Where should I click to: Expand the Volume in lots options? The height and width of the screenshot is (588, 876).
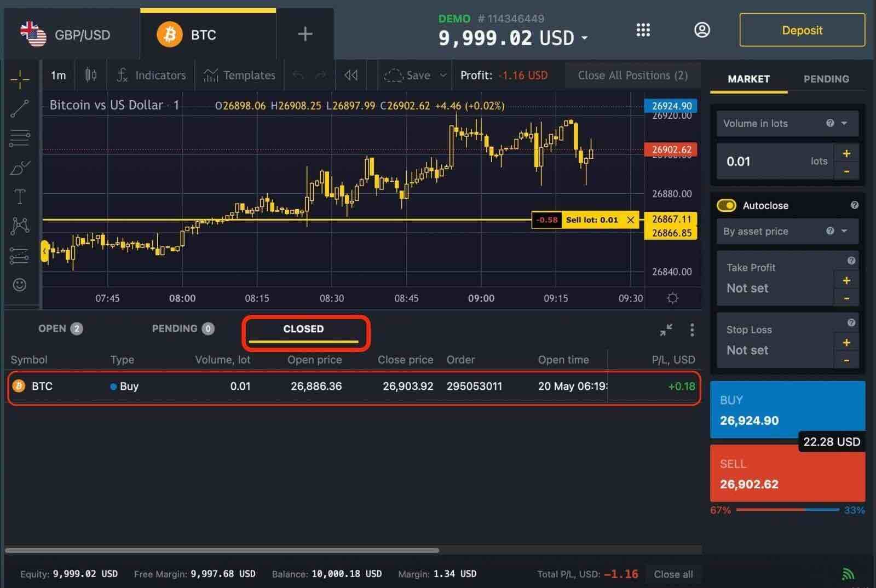844,123
